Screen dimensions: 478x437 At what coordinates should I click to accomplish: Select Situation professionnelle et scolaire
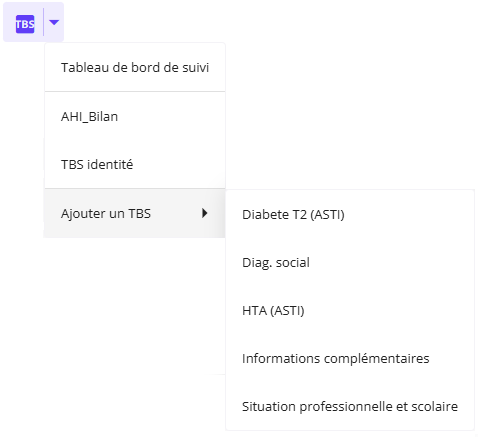350,406
